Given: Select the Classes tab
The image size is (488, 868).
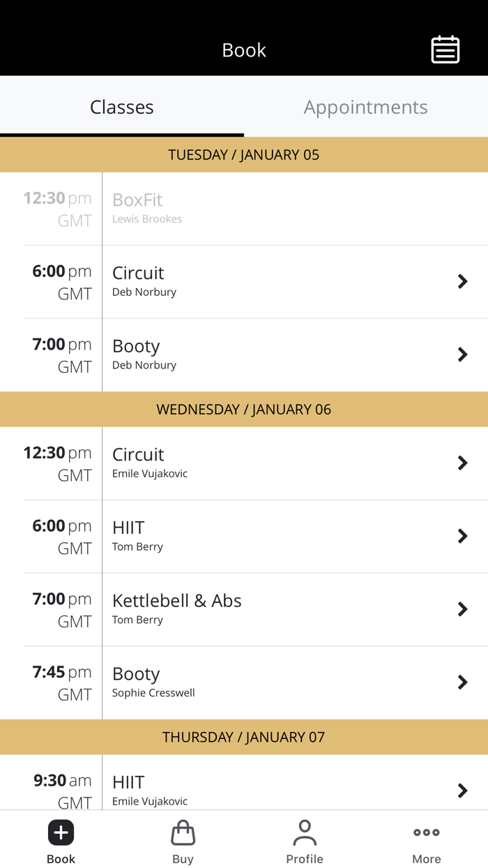Looking at the screenshot, I should [122, 107].
